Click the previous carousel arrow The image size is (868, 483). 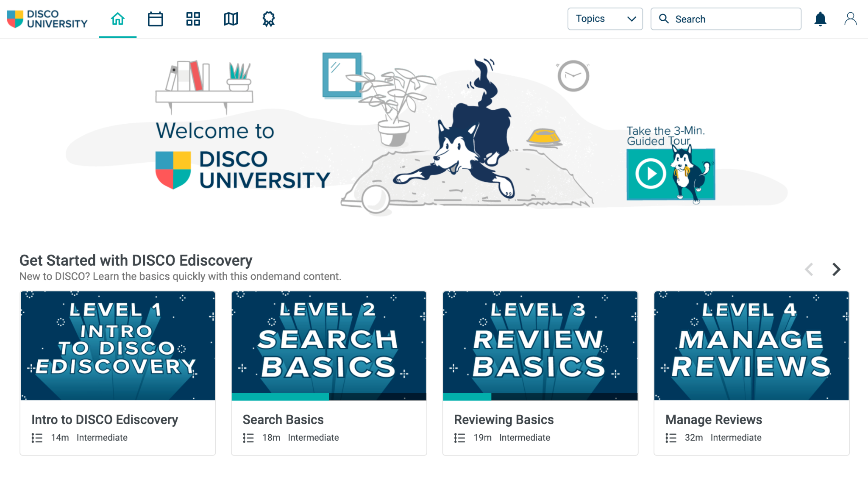809,269
